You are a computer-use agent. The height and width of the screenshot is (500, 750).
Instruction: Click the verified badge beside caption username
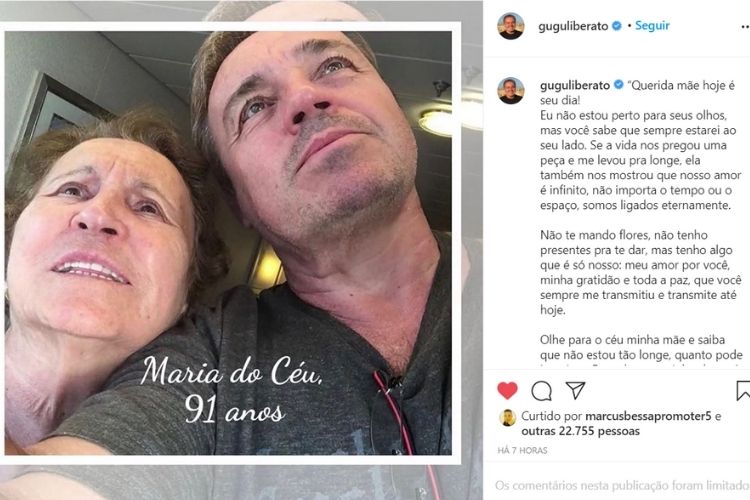pos(618,85)
